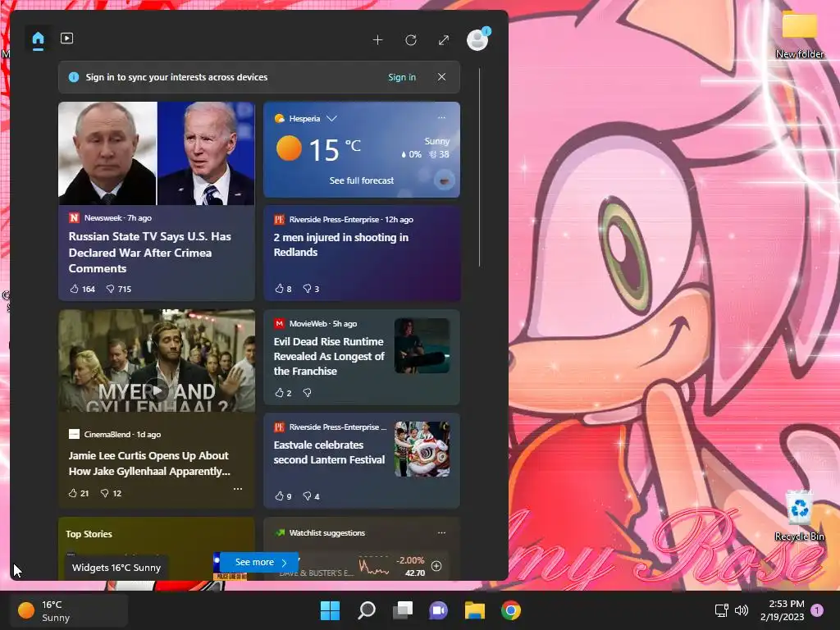
Task: Play the Jamie Lee Curtis video
Action: [157, 390]
